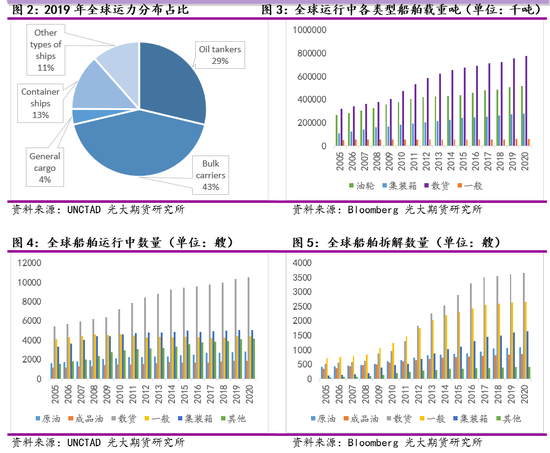
Task: Select the General cargo 4% label
Action: pyautogui.click(x=45, y=167)
